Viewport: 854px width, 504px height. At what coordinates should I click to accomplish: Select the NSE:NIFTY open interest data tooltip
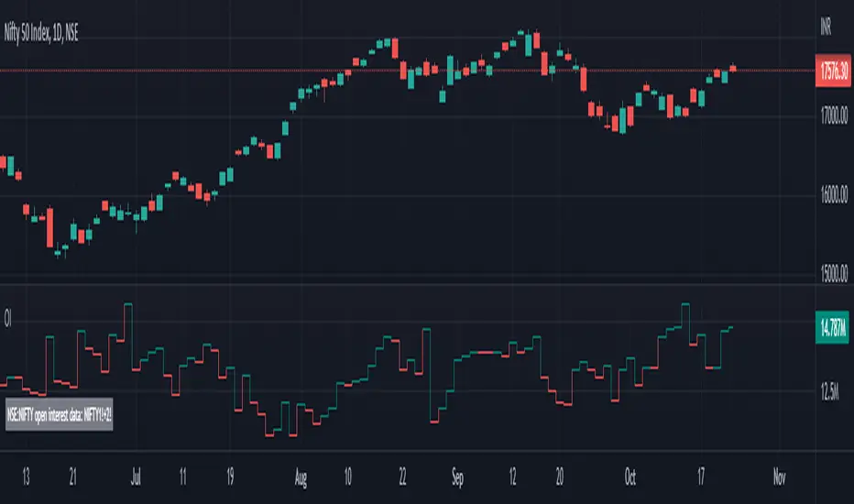(x=59, y=414)
